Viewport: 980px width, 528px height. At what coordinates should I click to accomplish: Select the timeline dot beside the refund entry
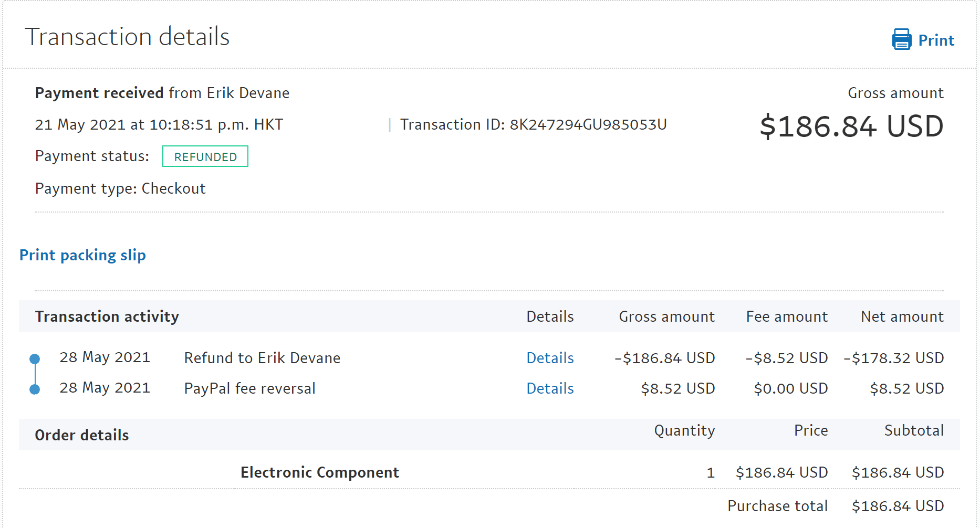35,359
